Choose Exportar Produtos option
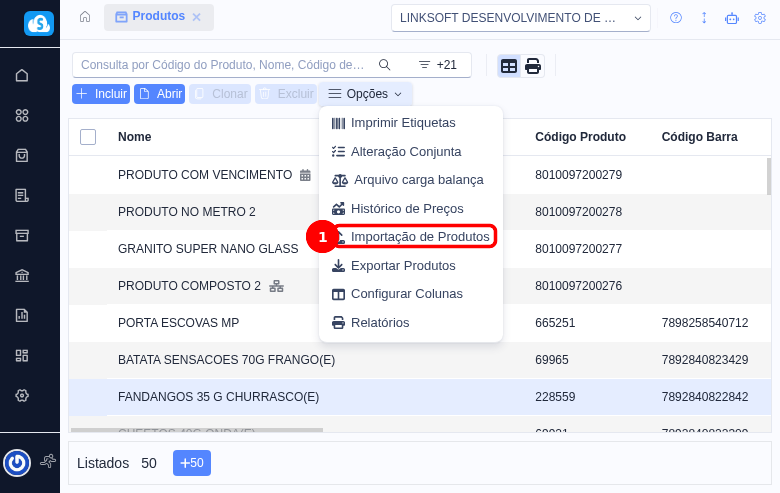 (393, 266)
